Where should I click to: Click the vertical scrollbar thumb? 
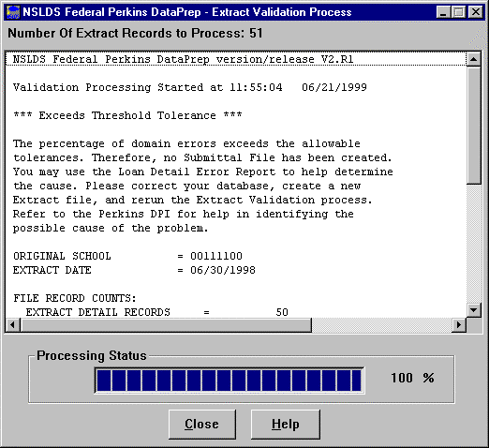click(x=474, y=126)
